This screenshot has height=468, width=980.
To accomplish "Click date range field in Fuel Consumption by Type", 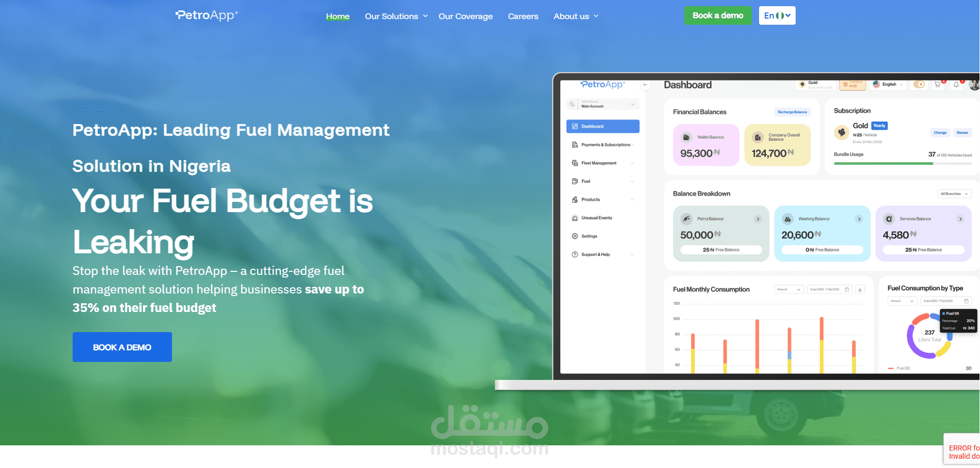I will click(x=946, y=301).
